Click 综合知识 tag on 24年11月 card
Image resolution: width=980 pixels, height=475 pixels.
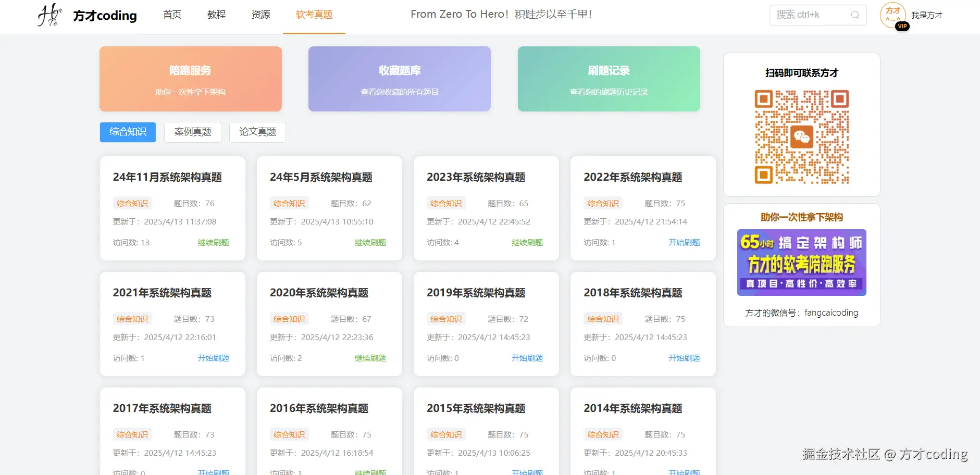tap(132, 204)
